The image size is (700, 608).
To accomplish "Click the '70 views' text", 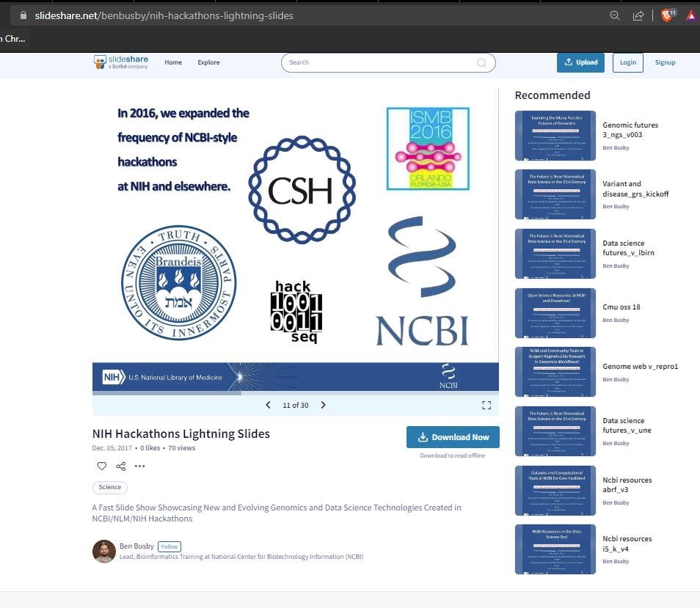I will [182, 448].
